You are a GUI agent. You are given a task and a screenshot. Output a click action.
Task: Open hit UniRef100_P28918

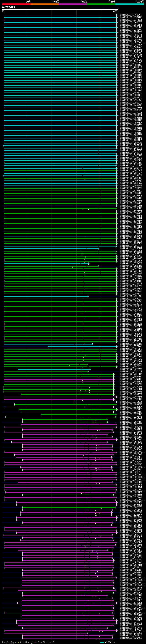[x=131, y=472]
